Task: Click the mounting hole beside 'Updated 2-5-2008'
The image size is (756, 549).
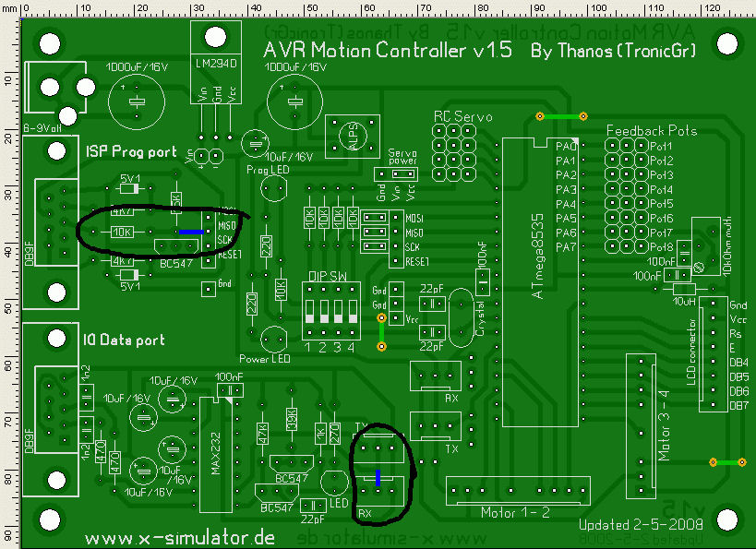Action: [727, 519]
